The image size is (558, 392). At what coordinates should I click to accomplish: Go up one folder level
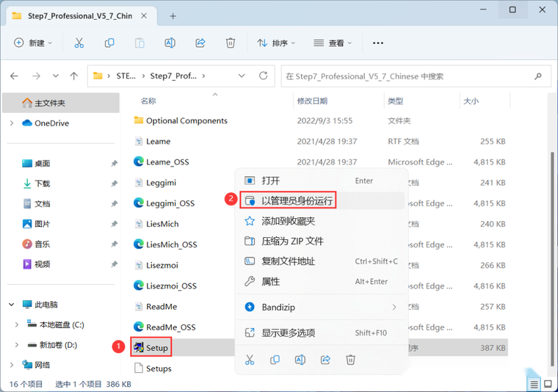tap(74, 76)
